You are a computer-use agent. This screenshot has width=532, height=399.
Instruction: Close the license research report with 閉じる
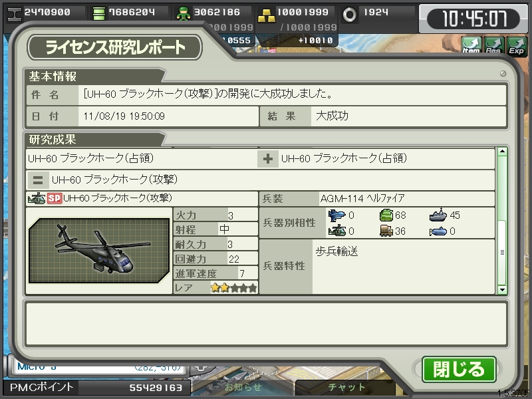click(x=459, y=370)
